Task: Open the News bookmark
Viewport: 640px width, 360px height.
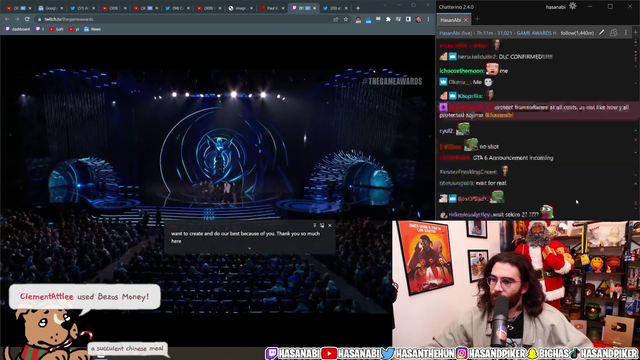Action: point(93,29)
